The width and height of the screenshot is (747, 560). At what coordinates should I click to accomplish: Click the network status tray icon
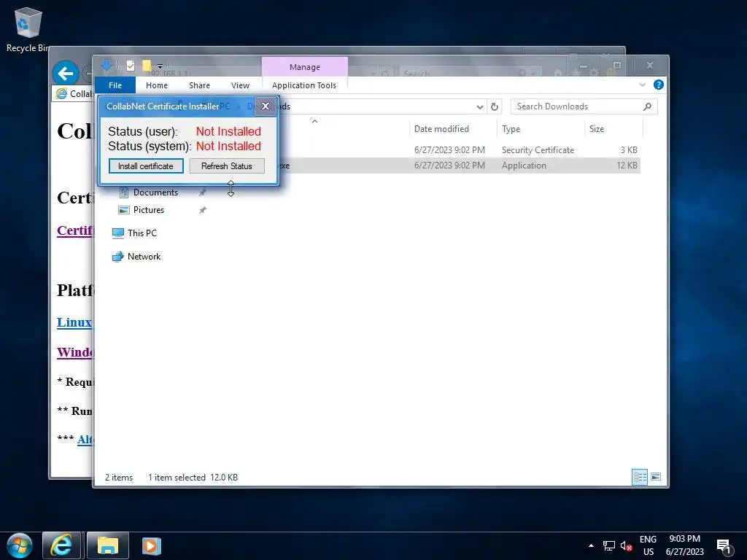coord(609,545)
